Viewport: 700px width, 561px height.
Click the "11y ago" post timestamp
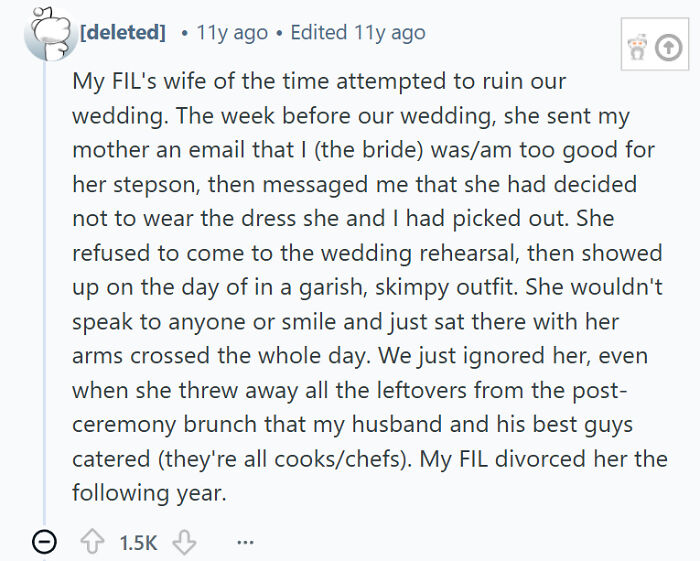click(232, 32)
